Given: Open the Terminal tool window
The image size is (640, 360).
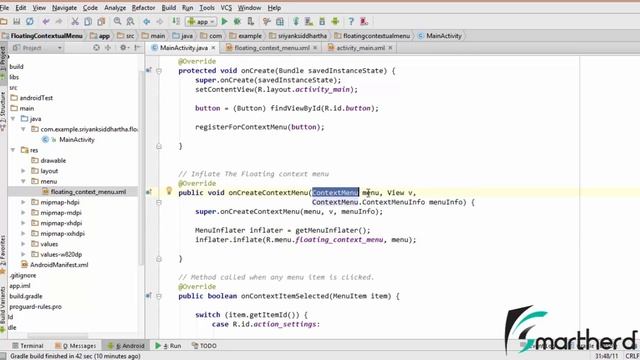Looking at the screenshot, I should (x=28, y=345).
